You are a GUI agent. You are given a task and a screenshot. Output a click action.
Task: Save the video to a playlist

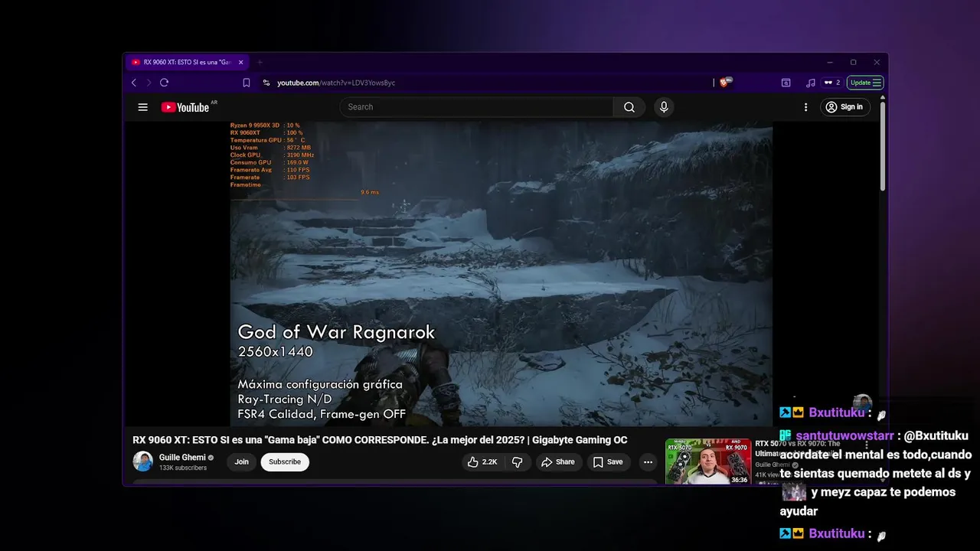pos(608,462)
